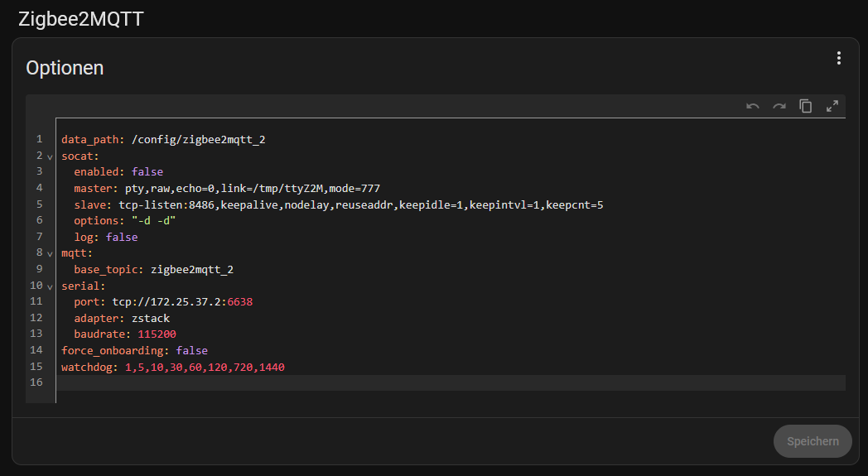Click the baudrate value 115200

pyautogui.click(x=155, y=334)
